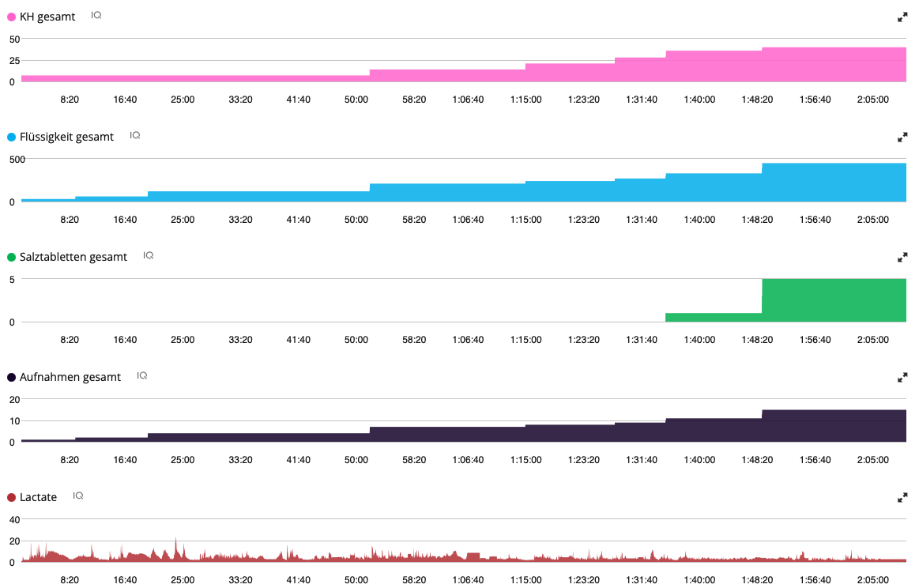
Task: Click 33:20 on the Aufnahmen gesamt time axis
Action: (240, 460)
